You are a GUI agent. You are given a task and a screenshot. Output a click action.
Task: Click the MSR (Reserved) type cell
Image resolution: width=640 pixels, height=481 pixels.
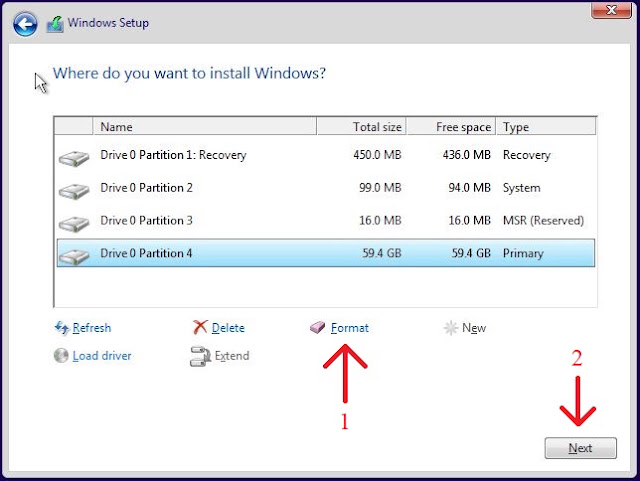tap(543, 220)
